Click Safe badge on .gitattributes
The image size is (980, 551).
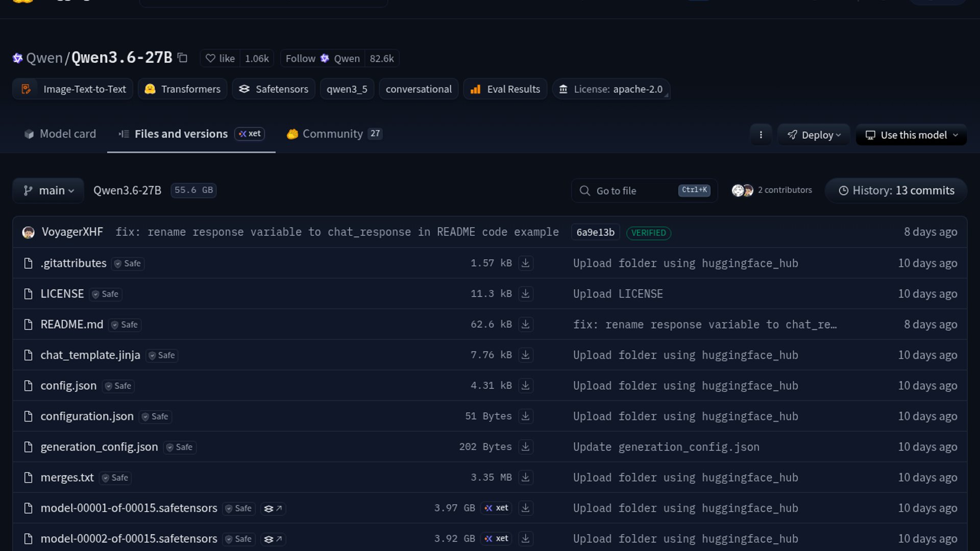point(128,264)
